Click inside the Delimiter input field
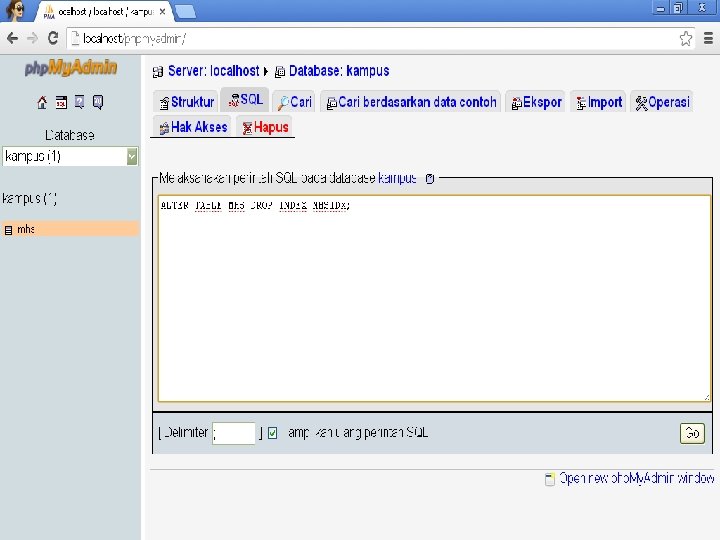The height and width of the screenshot is (540, 720). 234,433
